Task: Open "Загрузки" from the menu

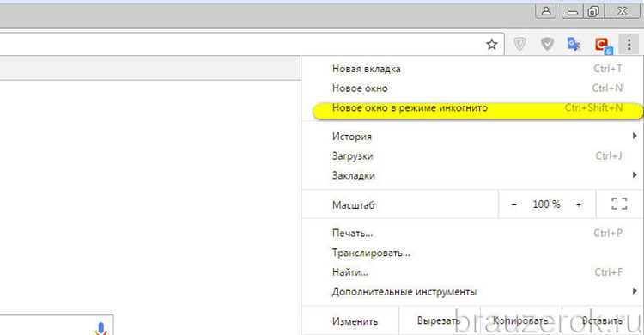Action: (472, 155)
